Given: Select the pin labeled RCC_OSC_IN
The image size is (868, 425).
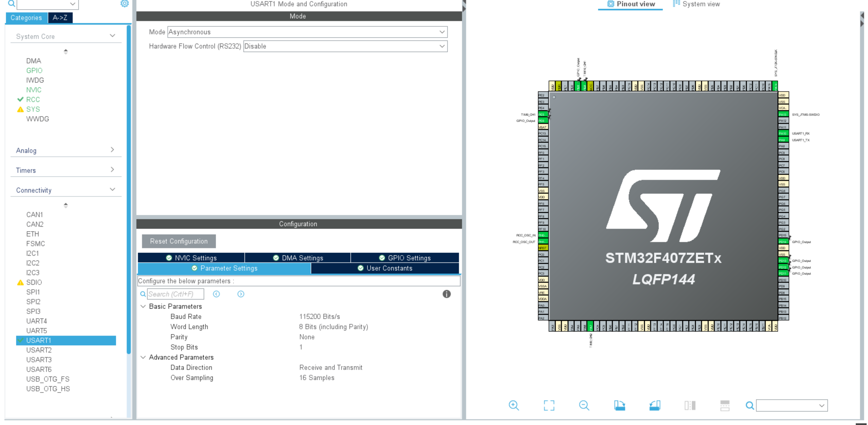Looking at the screenshot, I should pos(543,235).
